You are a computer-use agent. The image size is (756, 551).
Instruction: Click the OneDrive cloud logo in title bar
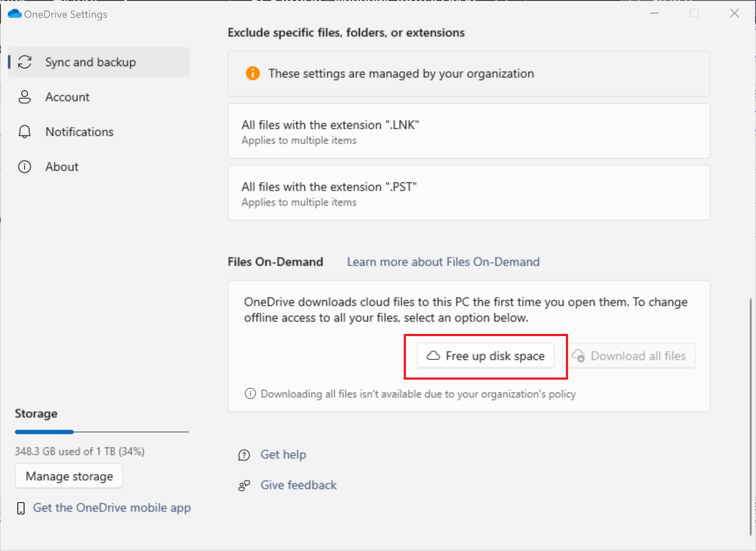pos(15,14)
